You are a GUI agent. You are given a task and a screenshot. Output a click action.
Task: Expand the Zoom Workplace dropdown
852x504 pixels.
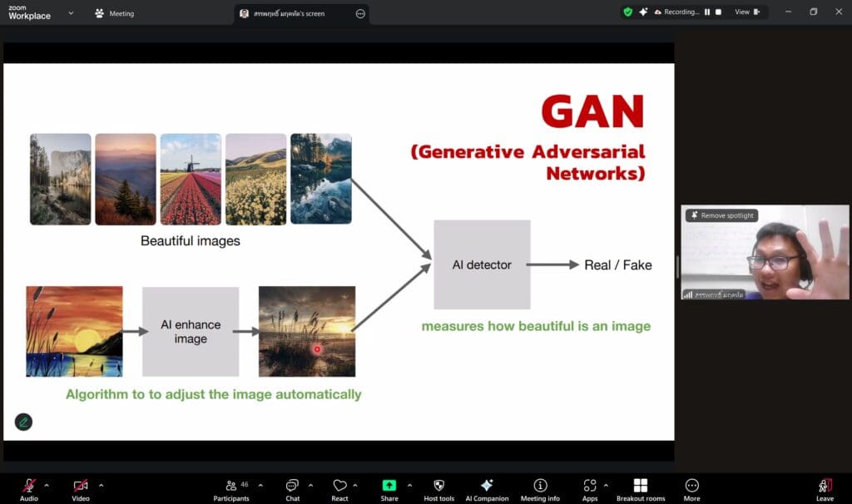click(x=71, y=14)
